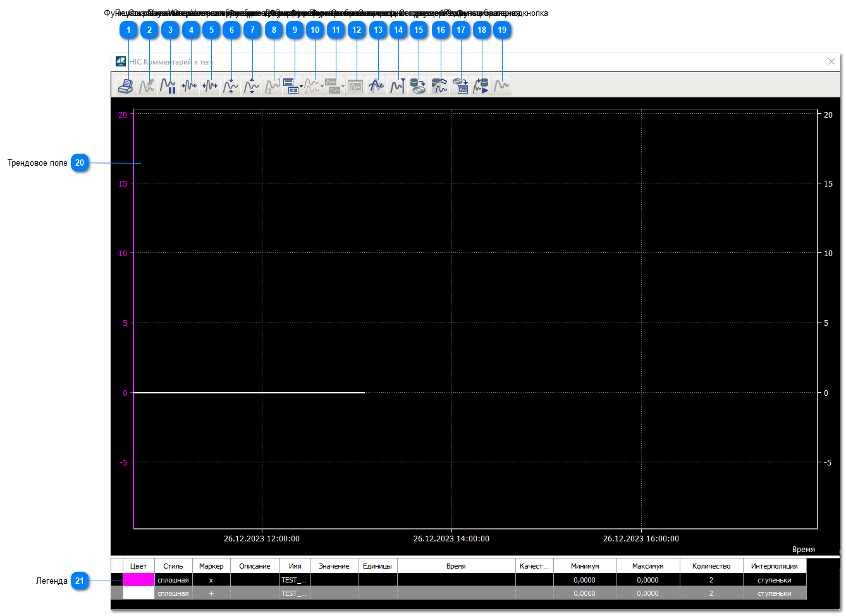Click the grayed dotted-curve icon with dropdown
The height and width of the screenshot is (616, 846).
coord(312,86)
